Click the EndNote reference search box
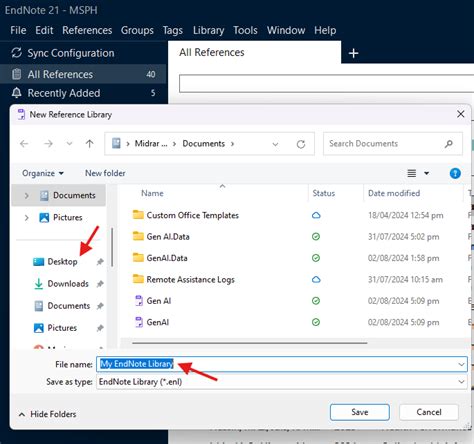Screen dimensions: 474x444 (x=326, y=84)
